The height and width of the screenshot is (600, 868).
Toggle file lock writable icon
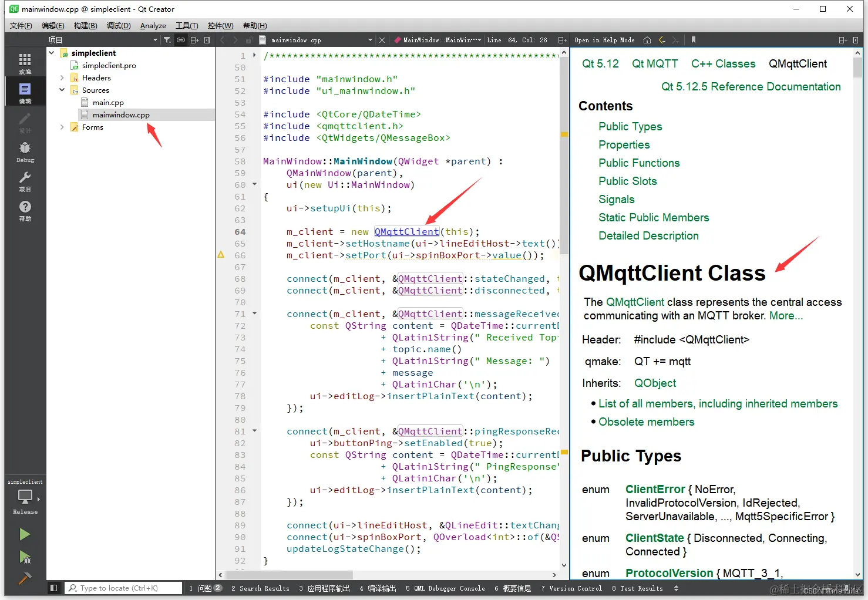[249, 40]
